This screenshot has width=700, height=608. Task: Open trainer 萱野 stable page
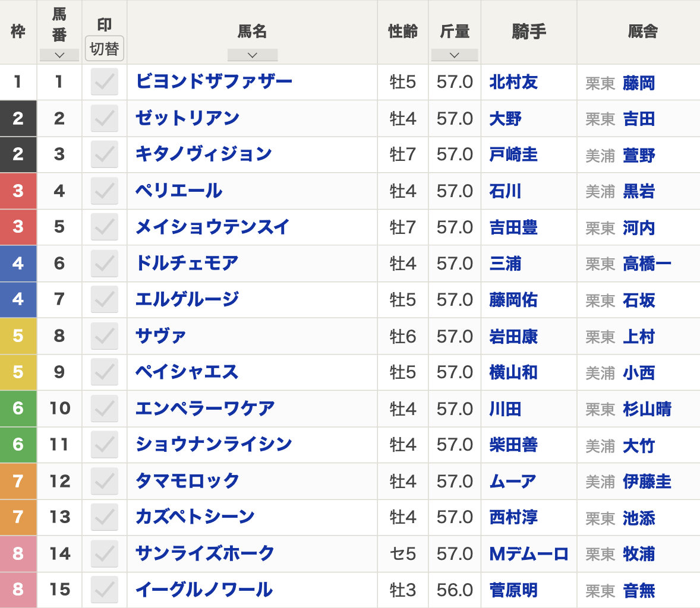639,156
